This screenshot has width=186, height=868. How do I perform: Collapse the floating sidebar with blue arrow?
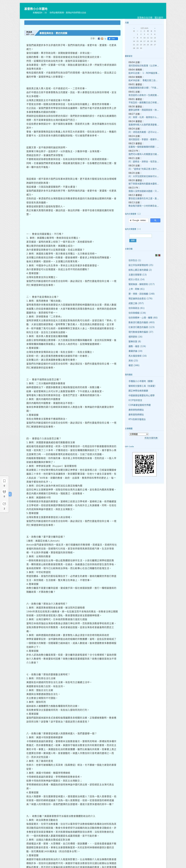click(10, 494)
